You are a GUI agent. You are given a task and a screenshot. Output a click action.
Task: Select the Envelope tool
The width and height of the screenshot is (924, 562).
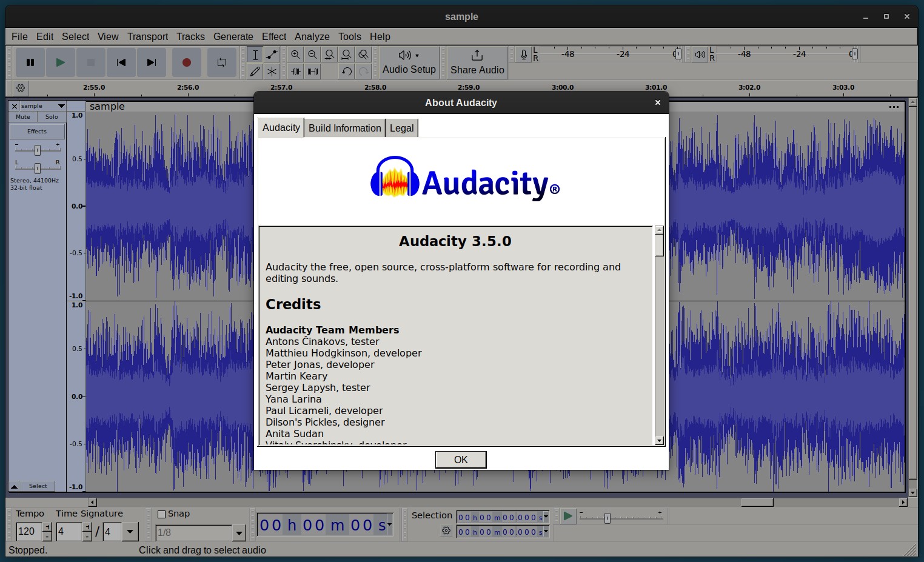(x=272, y=55)
